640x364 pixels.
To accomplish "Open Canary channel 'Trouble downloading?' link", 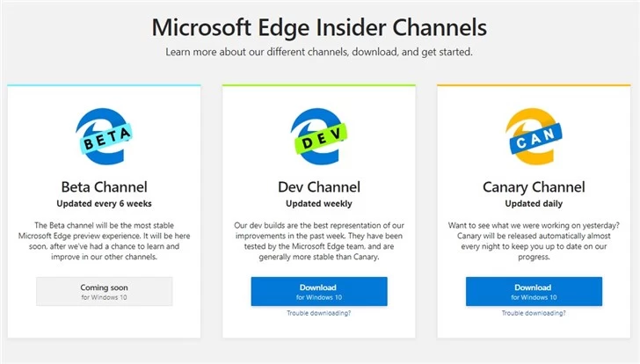I will 534,313.
